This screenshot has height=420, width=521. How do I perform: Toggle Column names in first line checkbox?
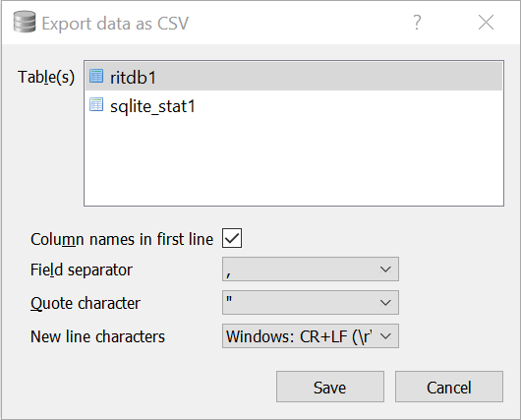click(x=232, y=238)
